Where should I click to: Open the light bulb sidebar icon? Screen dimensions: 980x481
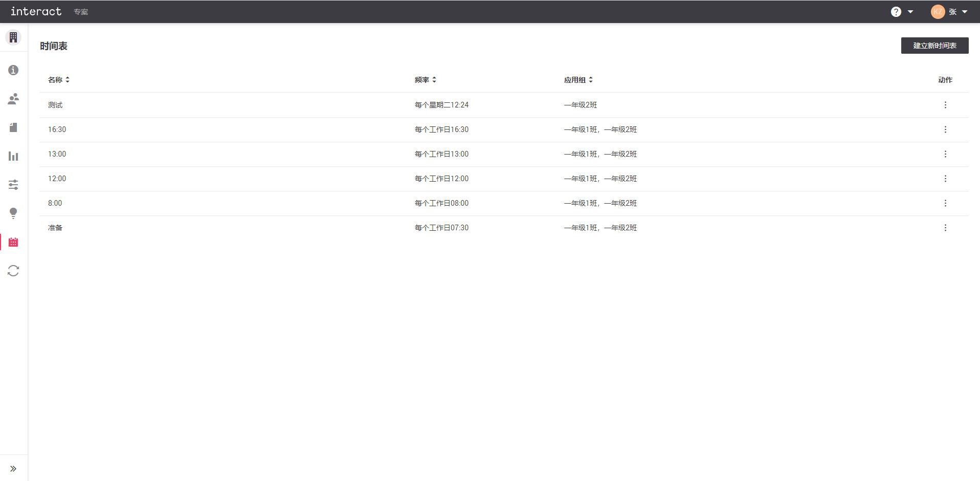(x=13, y=213)
